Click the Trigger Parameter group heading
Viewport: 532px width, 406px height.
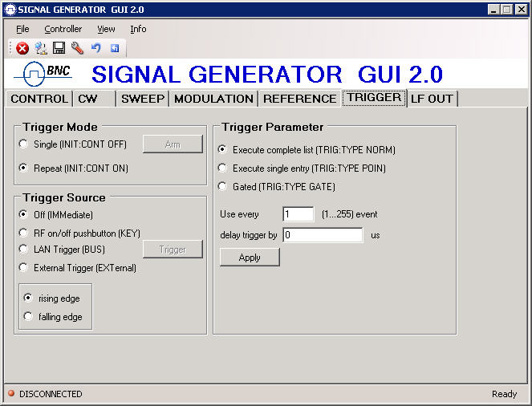point(273,127)
